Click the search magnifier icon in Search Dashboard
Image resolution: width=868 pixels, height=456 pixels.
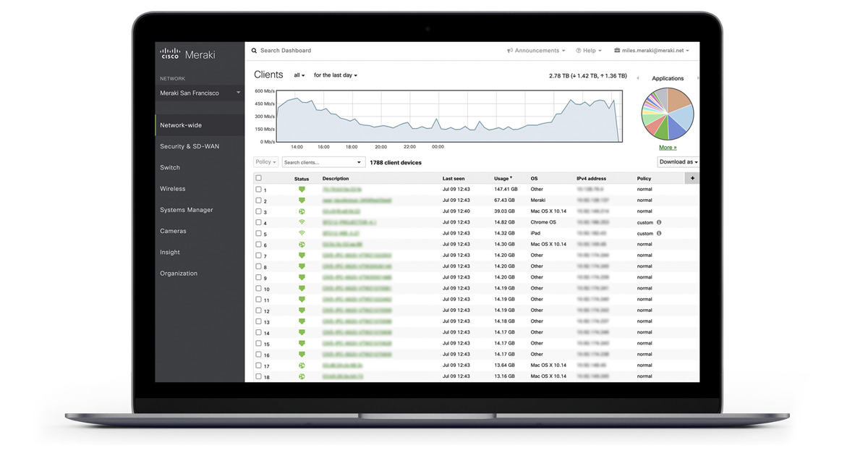(254, 50)
